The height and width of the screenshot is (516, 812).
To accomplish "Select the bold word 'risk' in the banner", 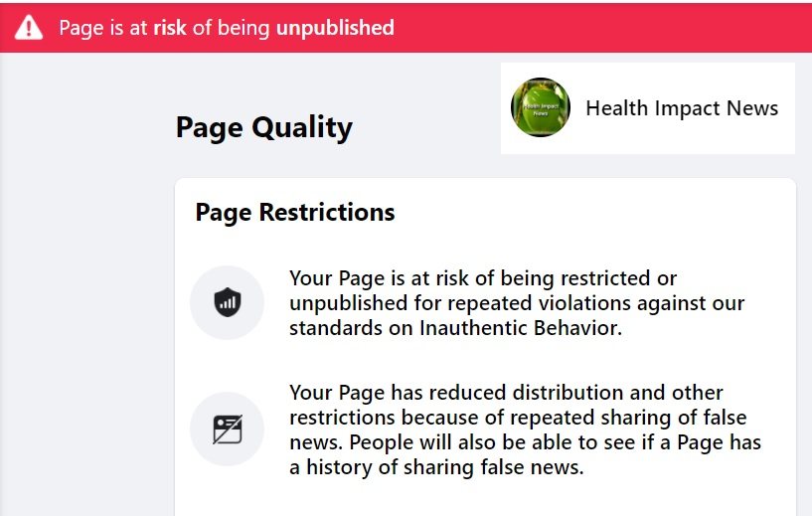I will point(169,28).
